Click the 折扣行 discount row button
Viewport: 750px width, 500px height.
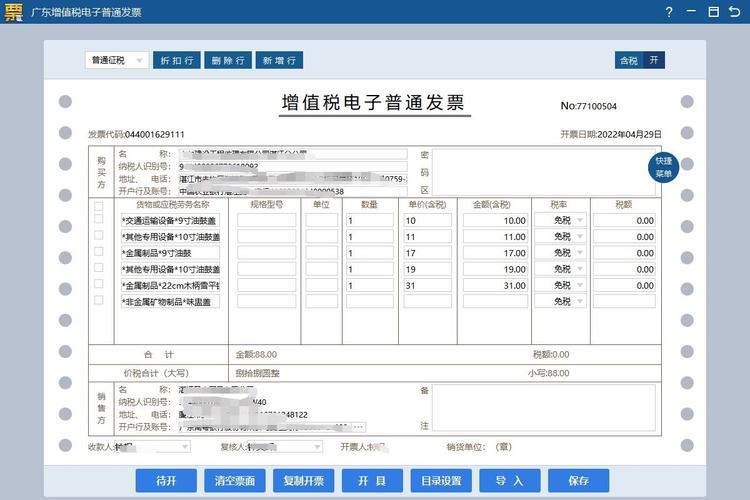175,60
